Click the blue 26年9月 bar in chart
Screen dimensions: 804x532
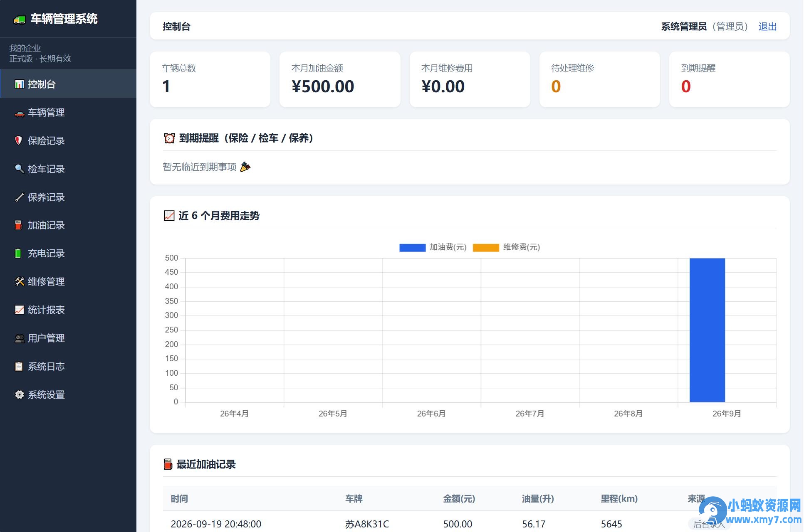click(707, 330)
